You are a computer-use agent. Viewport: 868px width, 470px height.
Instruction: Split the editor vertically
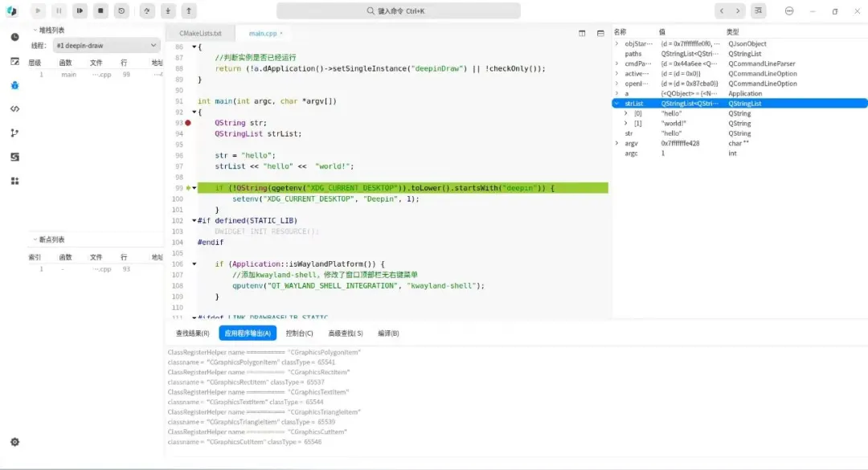pyautogui.click(x=582, y=33)
